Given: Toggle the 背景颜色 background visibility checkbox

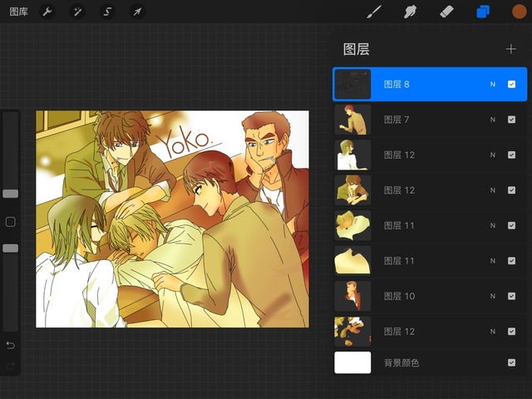Looking at the screenshot, I should click(511, 362).
